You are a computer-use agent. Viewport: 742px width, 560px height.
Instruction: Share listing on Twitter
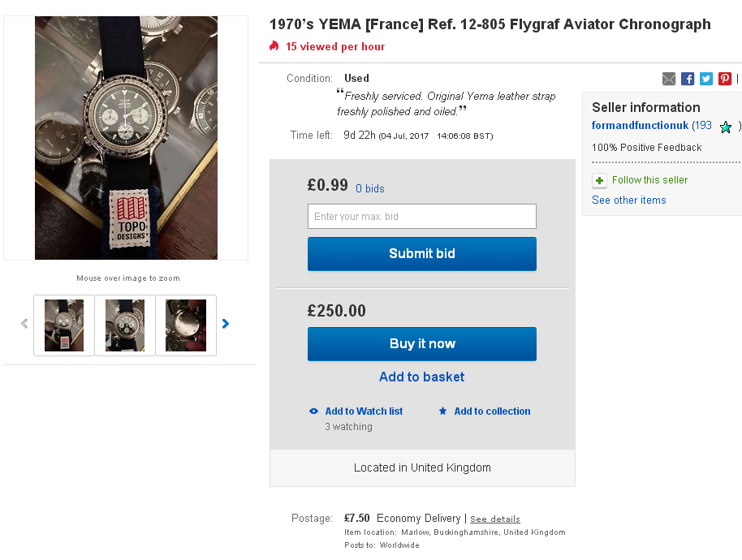[706, 79]
